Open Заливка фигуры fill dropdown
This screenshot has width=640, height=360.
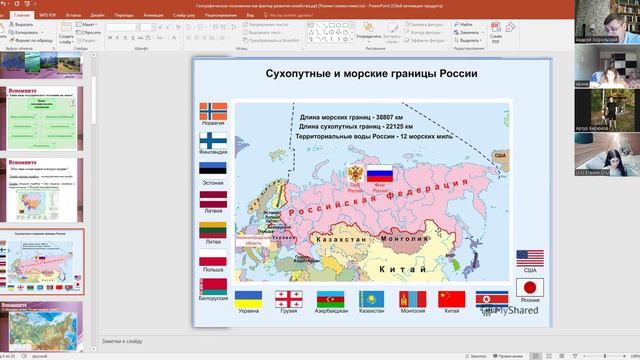pos(424,24)
